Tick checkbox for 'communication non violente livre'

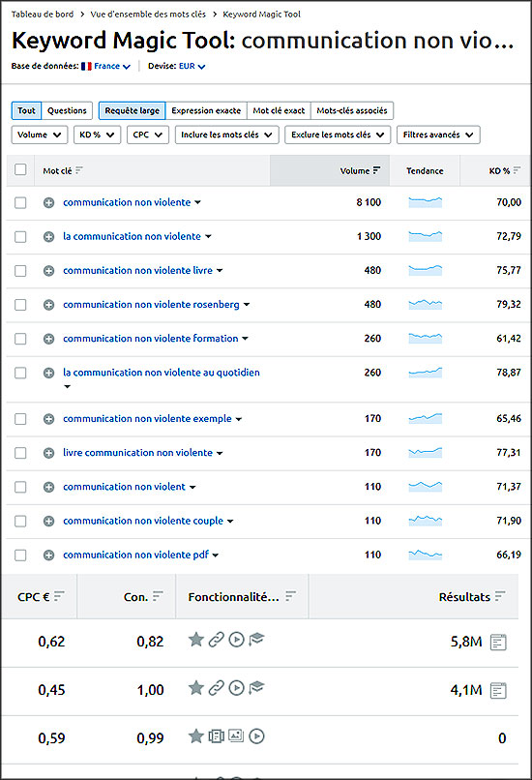20,271
